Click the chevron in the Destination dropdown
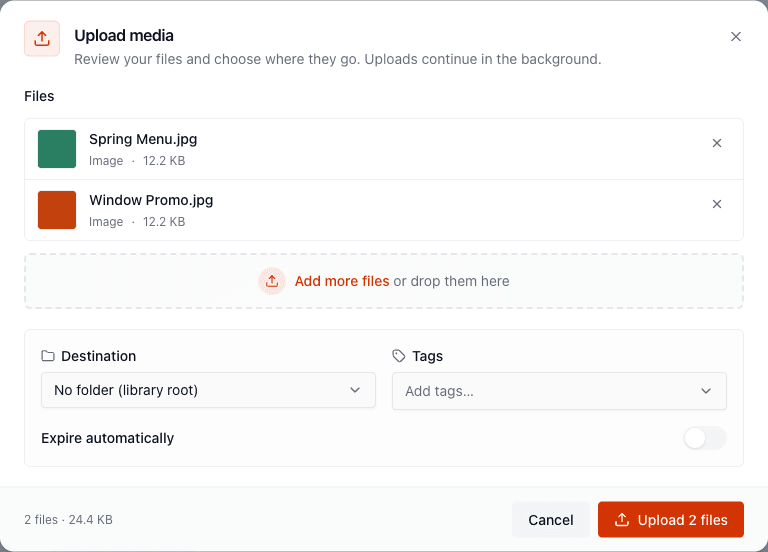 click(355, 390)
